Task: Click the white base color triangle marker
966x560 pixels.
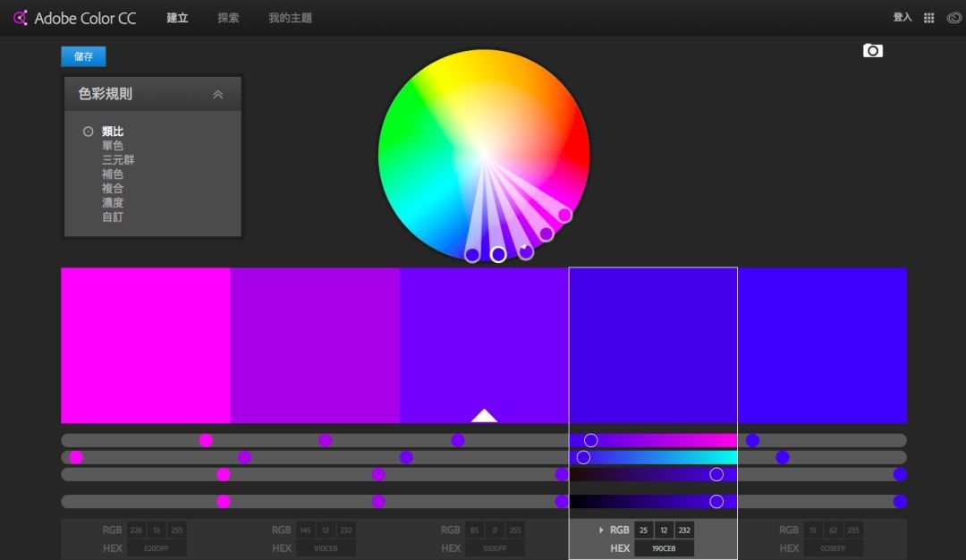Action: click(484, 415)
